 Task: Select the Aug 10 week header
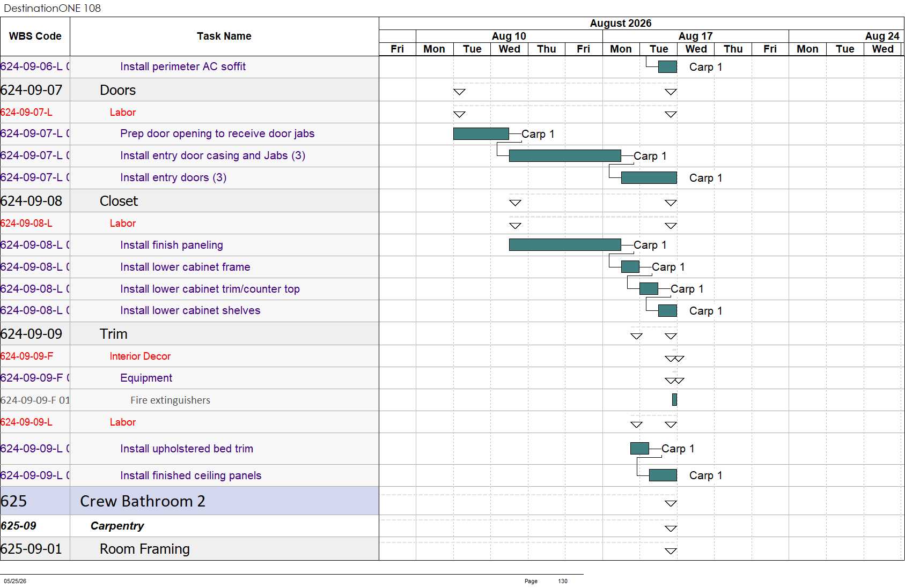point(509,36)
